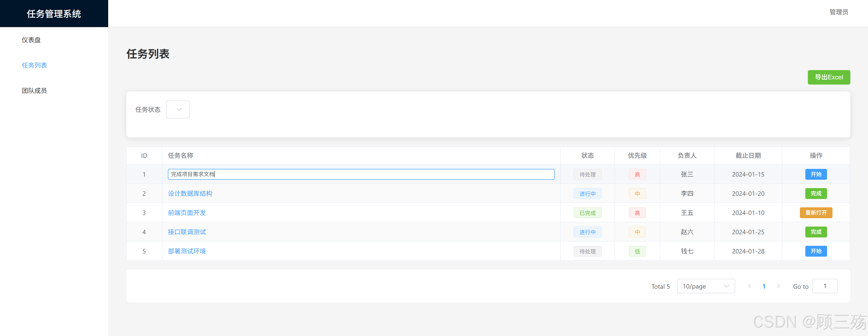Click the 部署测试环境 task name
The width and height of the screenshot is (868, 336).
[187, 251]
